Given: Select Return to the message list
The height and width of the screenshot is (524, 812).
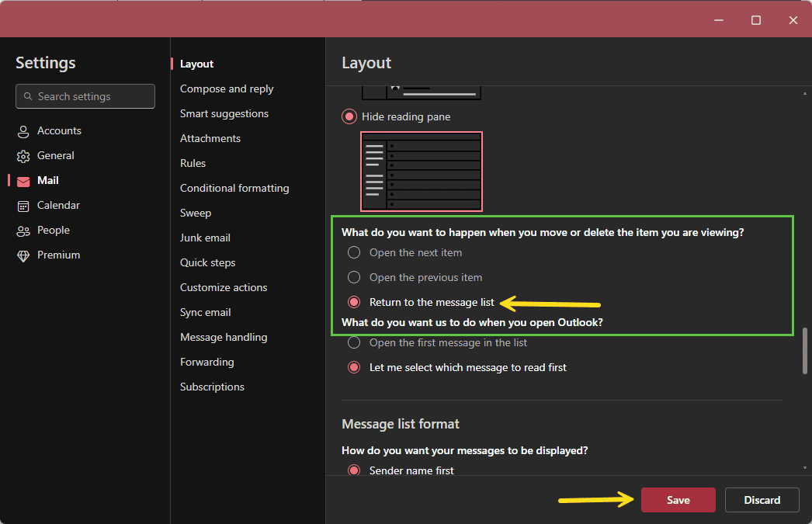Looking at the screenshot, I should pos(354,302).
